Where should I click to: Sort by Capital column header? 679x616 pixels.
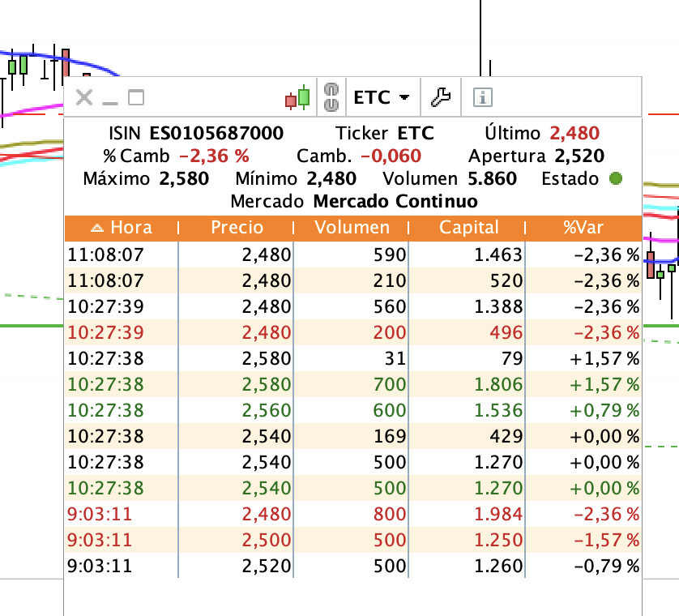(468, 228)
